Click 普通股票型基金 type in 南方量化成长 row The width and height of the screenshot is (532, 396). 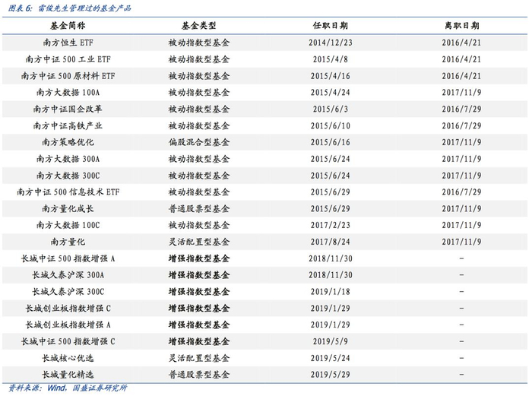pos(199,209)
